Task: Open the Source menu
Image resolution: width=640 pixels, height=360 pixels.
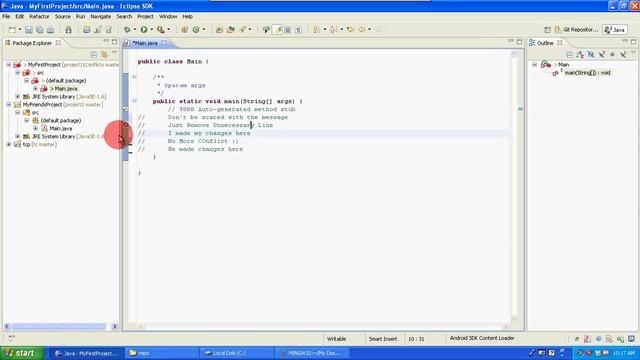Action: point(62,16)
